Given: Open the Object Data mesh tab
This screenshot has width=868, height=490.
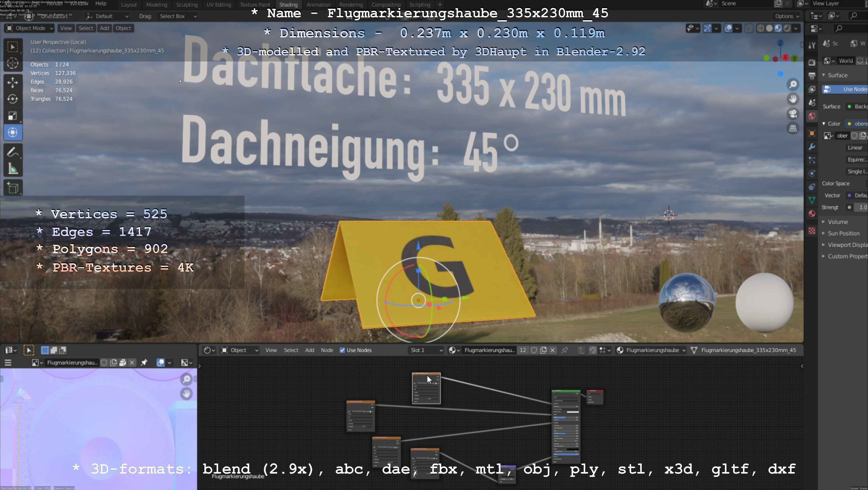Looking at the screenshot, I should pos(812,200).
